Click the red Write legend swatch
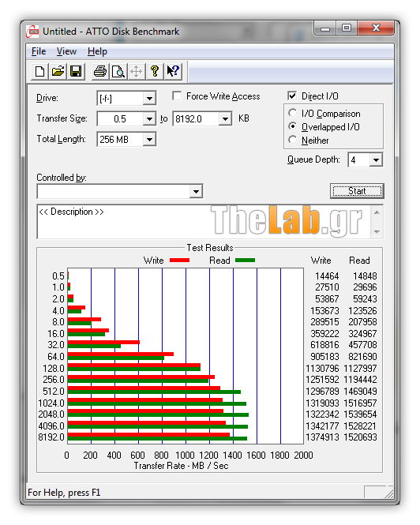 pyautogui.click(x=179, y=261)
